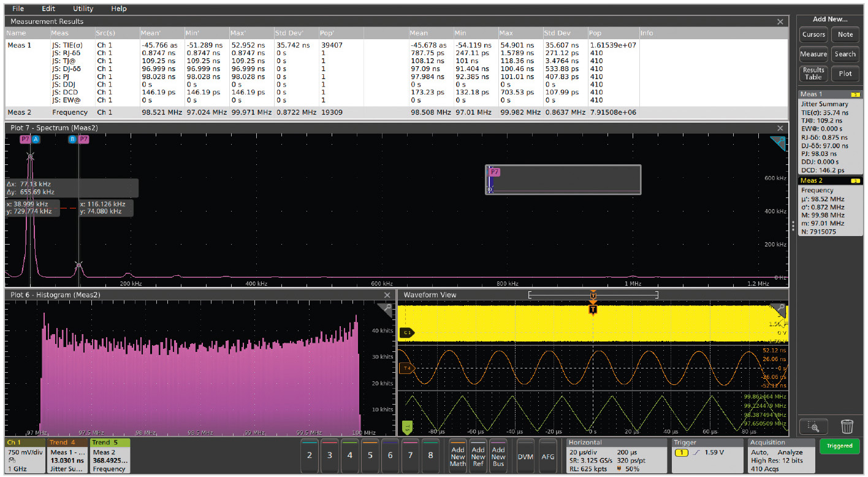868x477 pixels.
Task: Click the Std Dev' column header
Action: [289, 33]
